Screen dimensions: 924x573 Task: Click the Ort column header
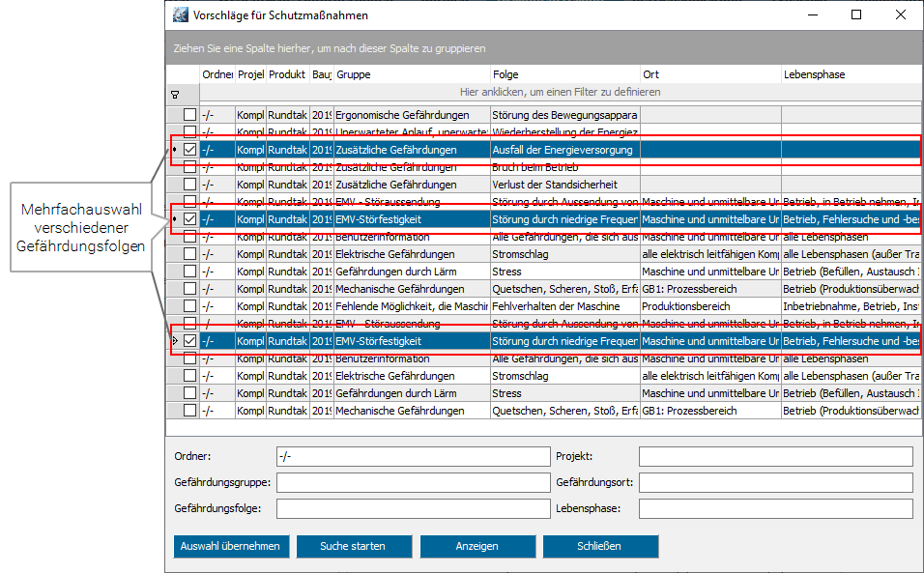pyautogui.click(x=709, y=74)
